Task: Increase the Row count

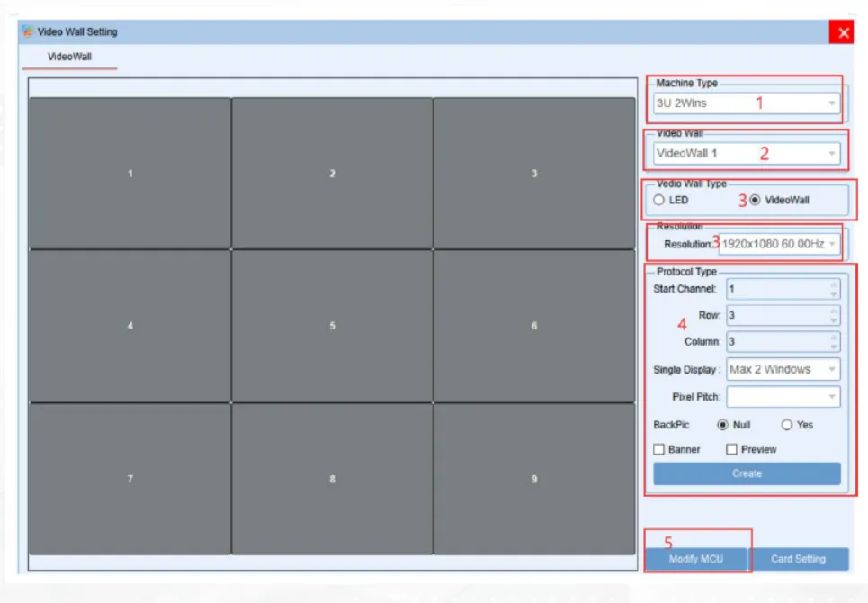Action: (x=833, y=310)
